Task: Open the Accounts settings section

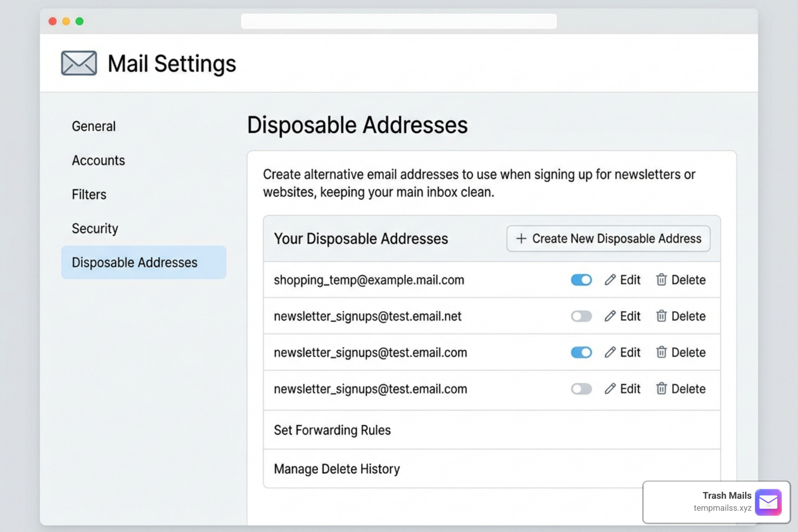Action: tap(98, 161)
